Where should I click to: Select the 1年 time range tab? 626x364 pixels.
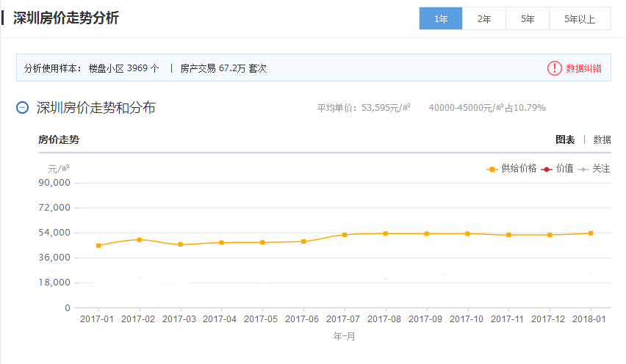pyautogui.click(x=441, y=18)
